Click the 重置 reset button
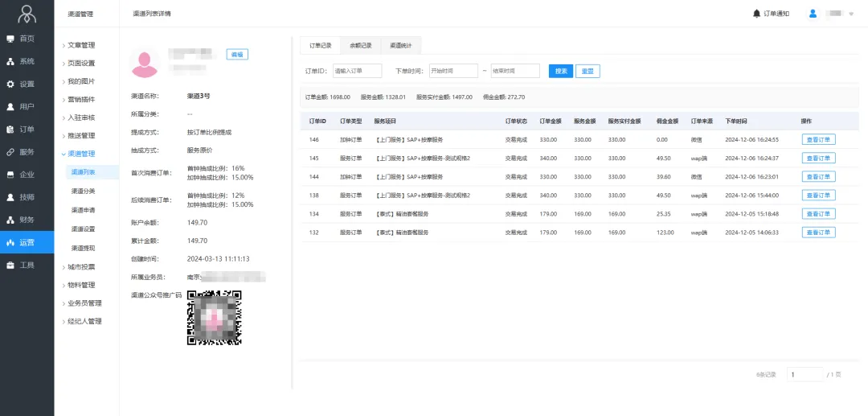The width and height of the screenshot is (868, 416). (x=588, y=71)
